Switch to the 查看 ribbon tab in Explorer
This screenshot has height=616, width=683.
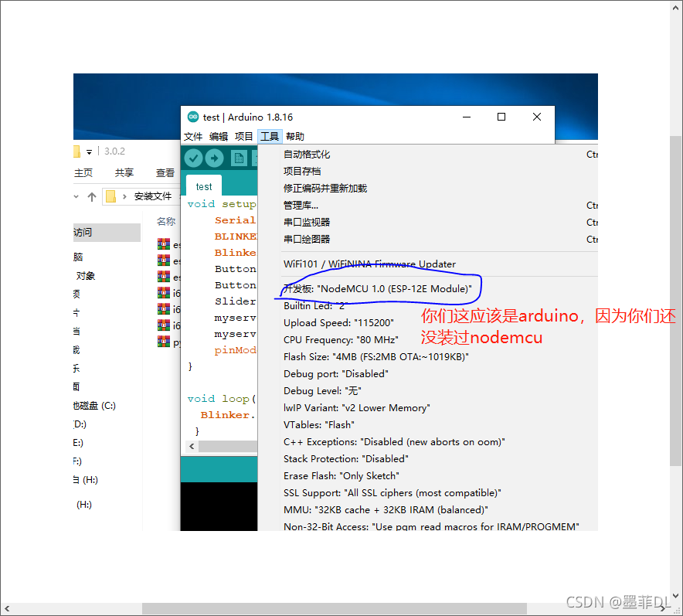coord(165,173)
